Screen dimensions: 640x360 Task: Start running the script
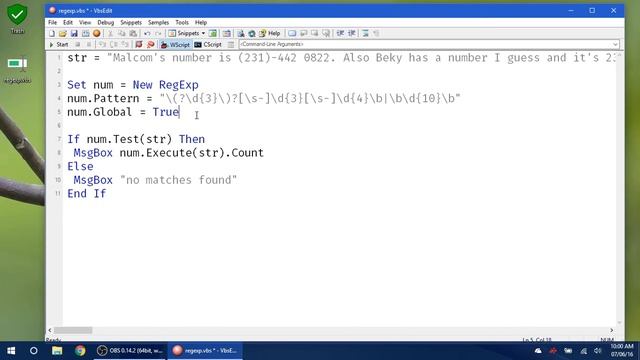tap(59, 44)
